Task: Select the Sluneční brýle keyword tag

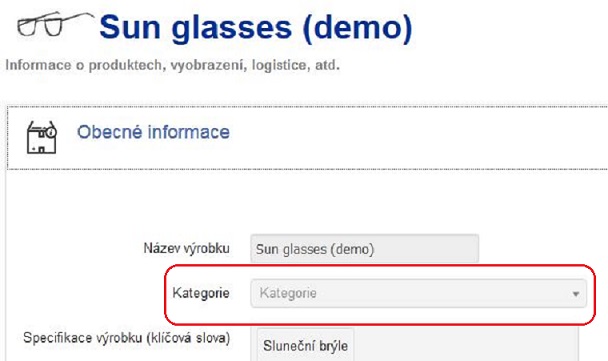Action: click(x=306, y=345)
